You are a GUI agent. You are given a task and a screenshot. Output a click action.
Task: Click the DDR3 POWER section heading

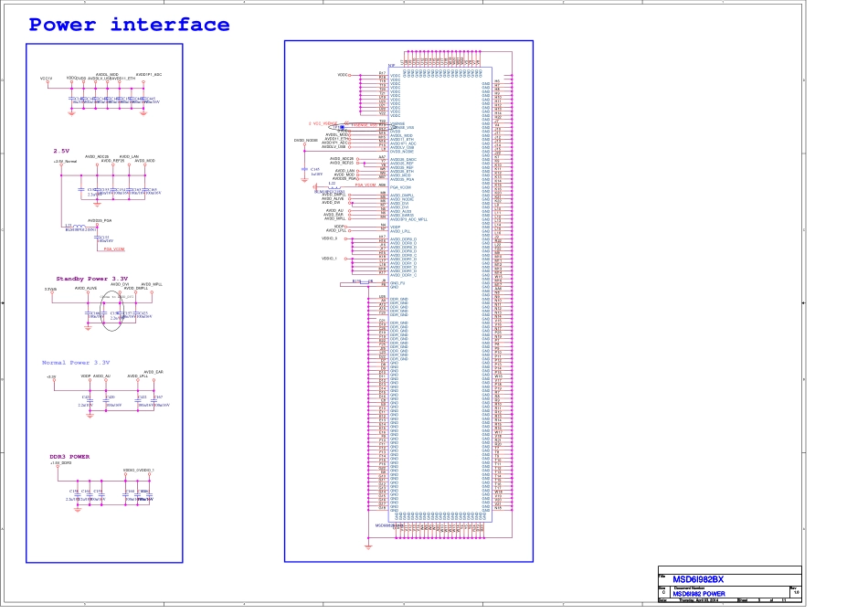[x=69, y=456]
